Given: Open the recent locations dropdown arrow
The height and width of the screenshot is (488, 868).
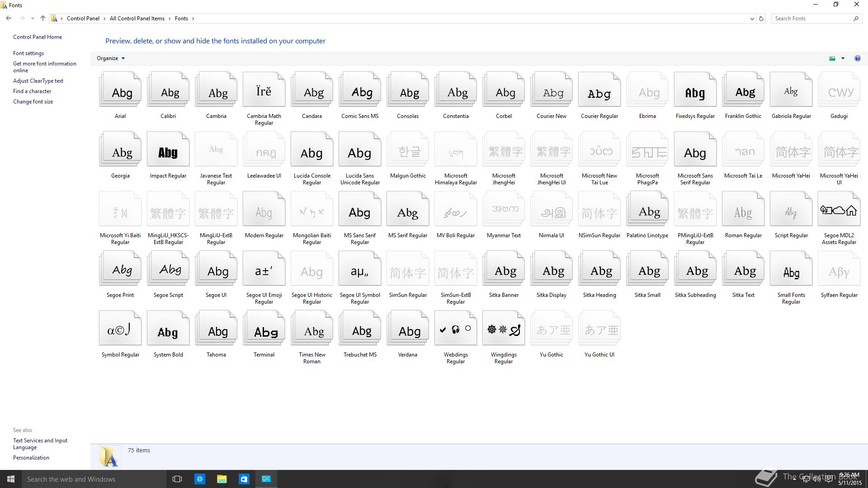Looking at the screenshot, I should click(x=33, y=19).
